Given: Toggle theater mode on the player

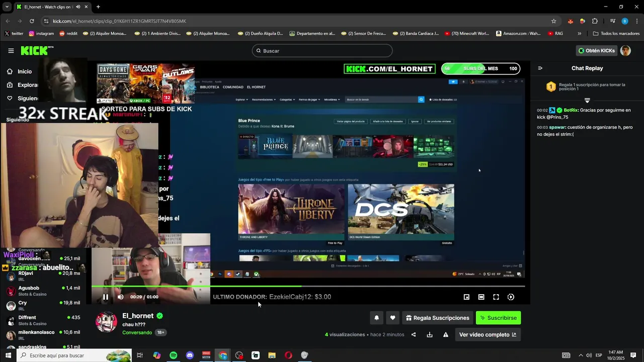Looking at the screenshot, I should point(481,297).
